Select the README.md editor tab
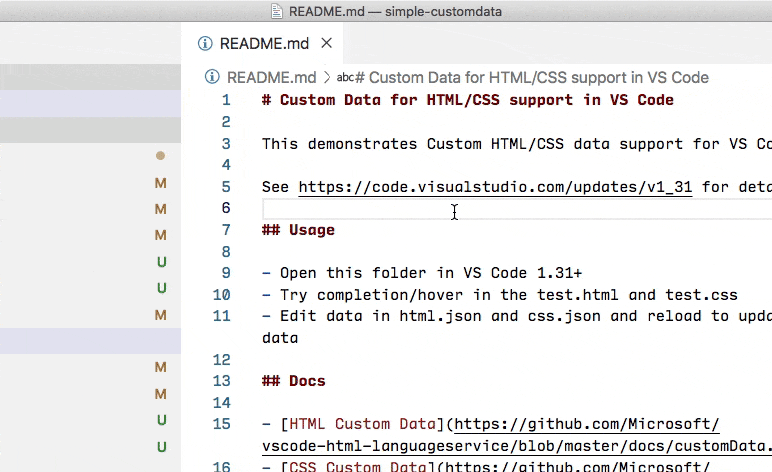Image resolution: width=772 pixels, height=472 pixels. pyautogui.click(x=264, y=44)
